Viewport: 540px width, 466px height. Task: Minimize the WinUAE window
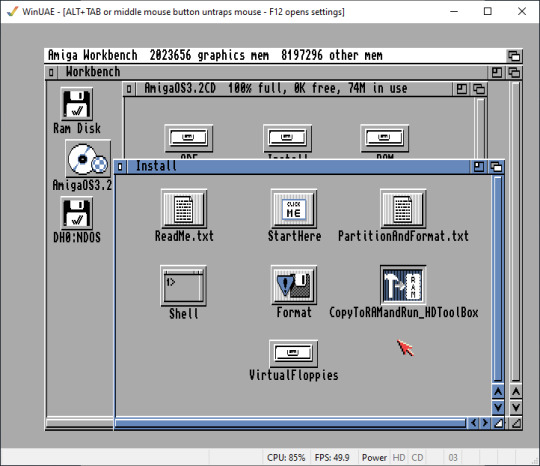click(x=454, y=11)
